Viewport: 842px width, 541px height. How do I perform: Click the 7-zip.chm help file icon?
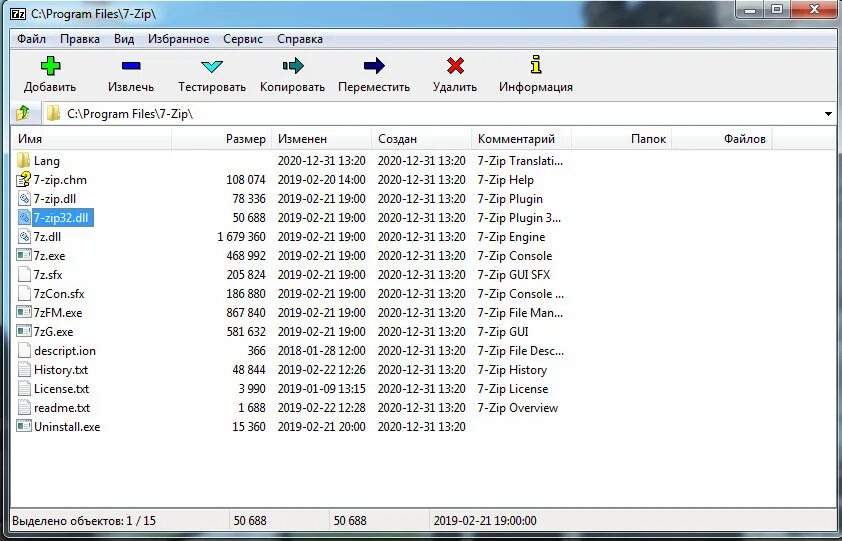(x=24, y=179)
